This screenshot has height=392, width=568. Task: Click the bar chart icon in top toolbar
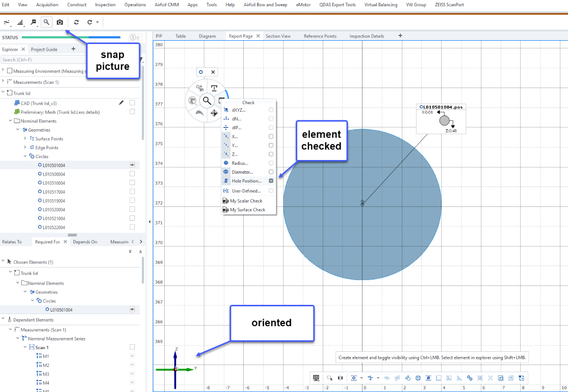pyautogui.click(x=20, y=22)
